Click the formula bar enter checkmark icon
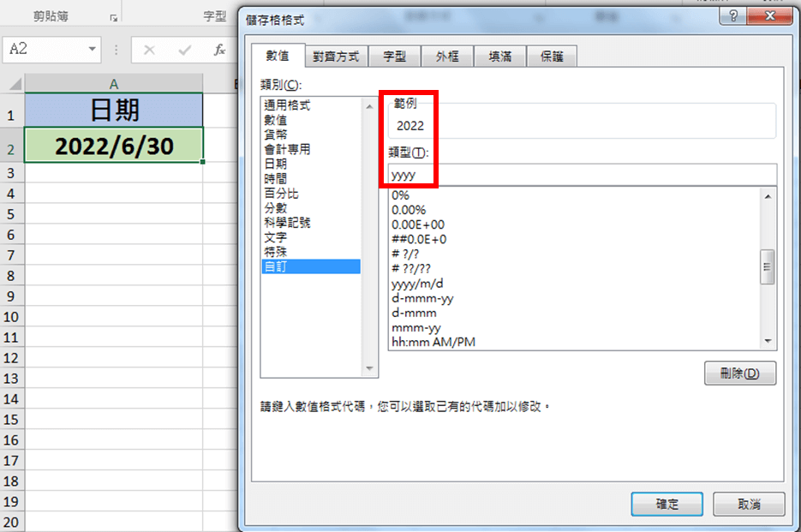The width and height of the screenshot is (801, 532). pos(184,50)
